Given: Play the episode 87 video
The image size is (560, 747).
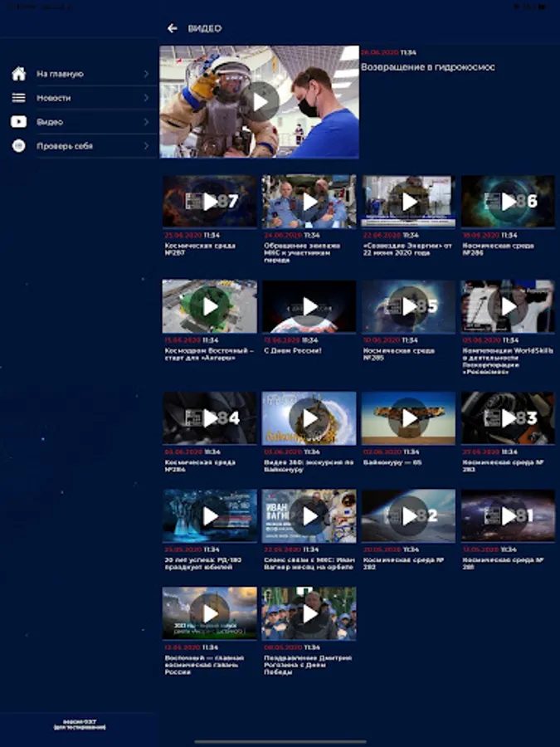Looking at the screenshot, I should tap(210, 201).
